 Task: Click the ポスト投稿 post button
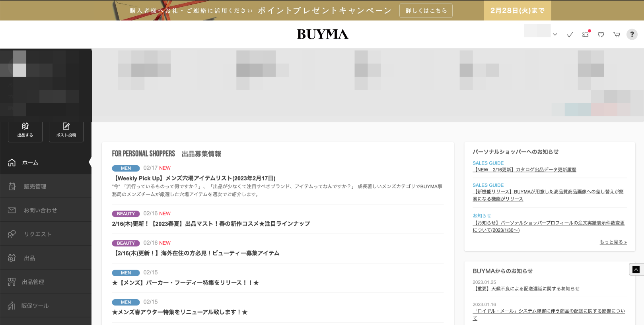point(66,132)
